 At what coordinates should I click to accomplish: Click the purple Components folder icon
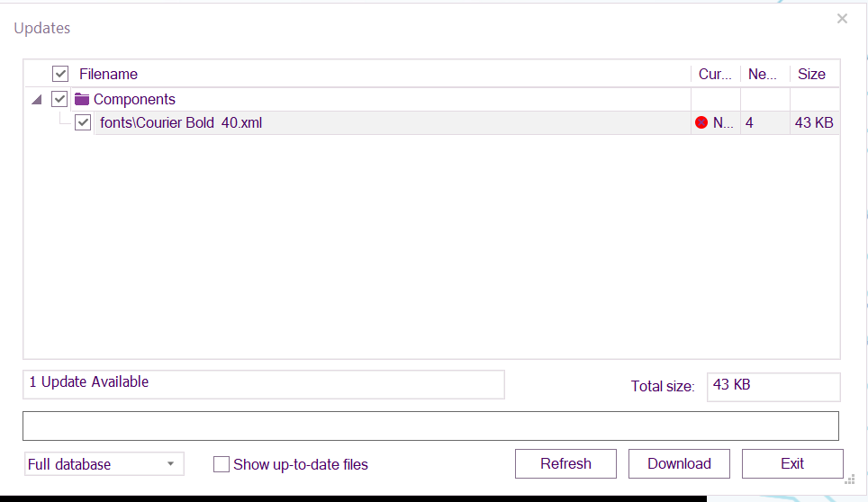tap(82, 100)
